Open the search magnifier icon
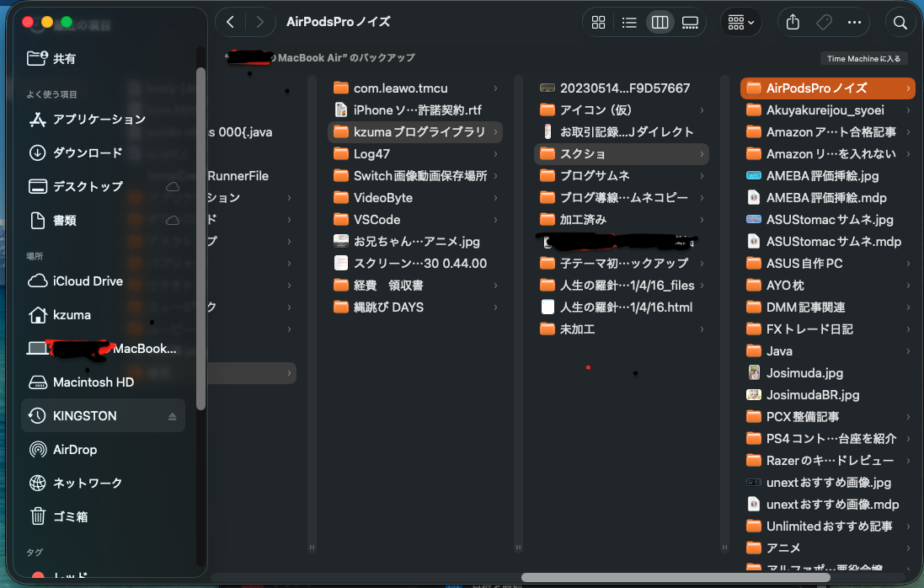 pos(900,23)
